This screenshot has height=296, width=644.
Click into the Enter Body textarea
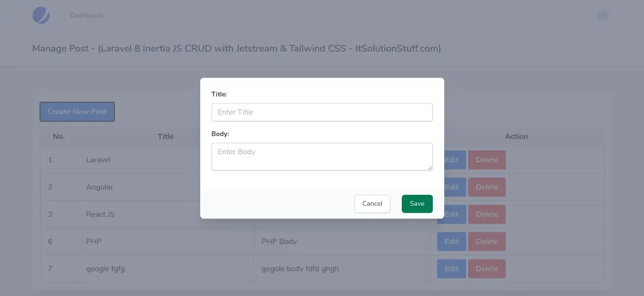click(322, 156)
